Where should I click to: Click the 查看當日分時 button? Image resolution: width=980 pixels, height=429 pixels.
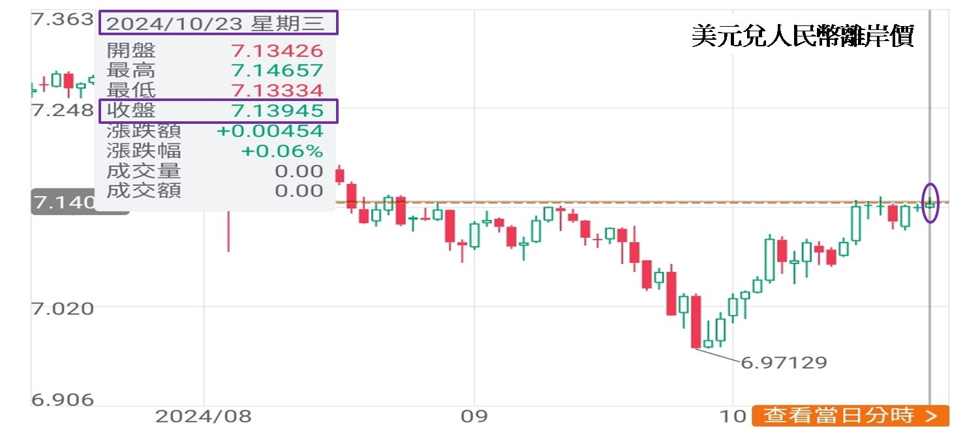point(850,415)
